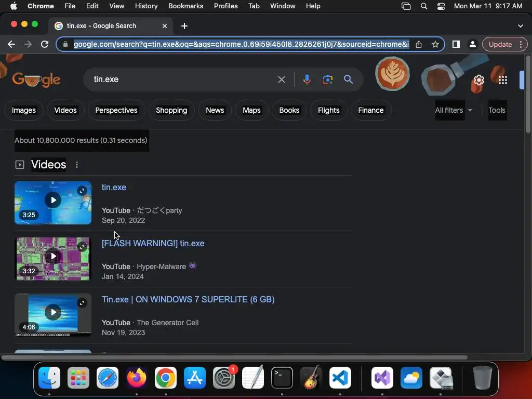The width and height of the screenshot is (532, 399).
Task: Start voice search with microphone icon
Action: tap(307, 79)
